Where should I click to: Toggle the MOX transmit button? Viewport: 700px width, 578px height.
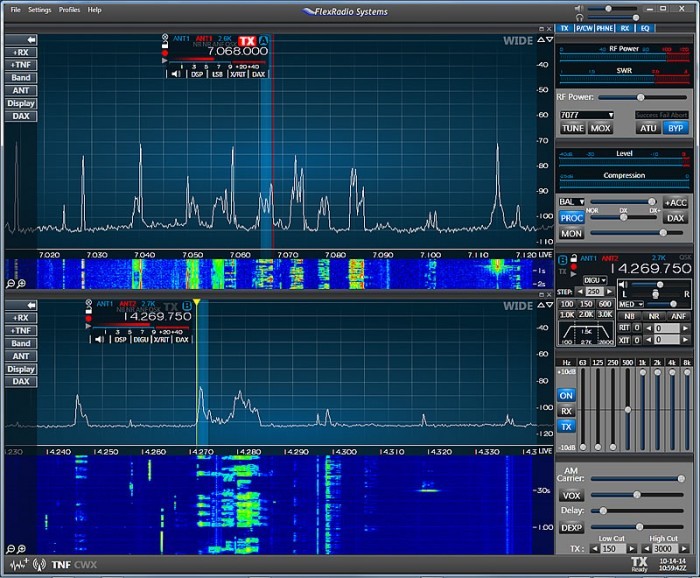click(600, 129)
